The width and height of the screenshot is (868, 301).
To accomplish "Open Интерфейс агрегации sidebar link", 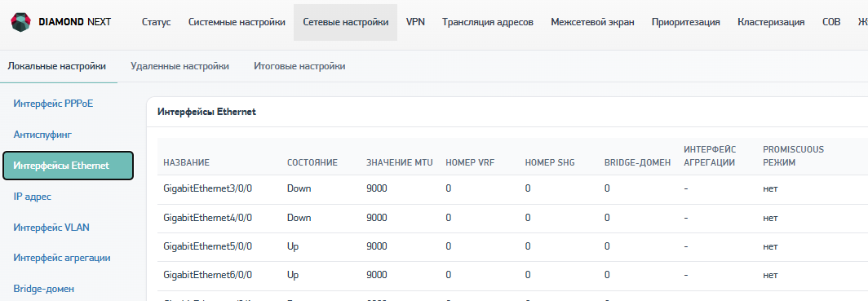I will 62,258.
